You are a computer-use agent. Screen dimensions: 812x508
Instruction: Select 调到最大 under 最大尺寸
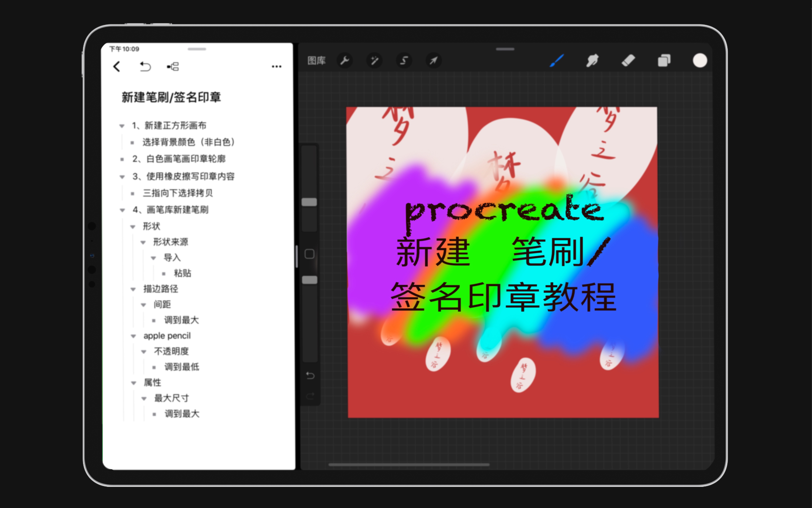pyautogui.click(x=182, y=414)
